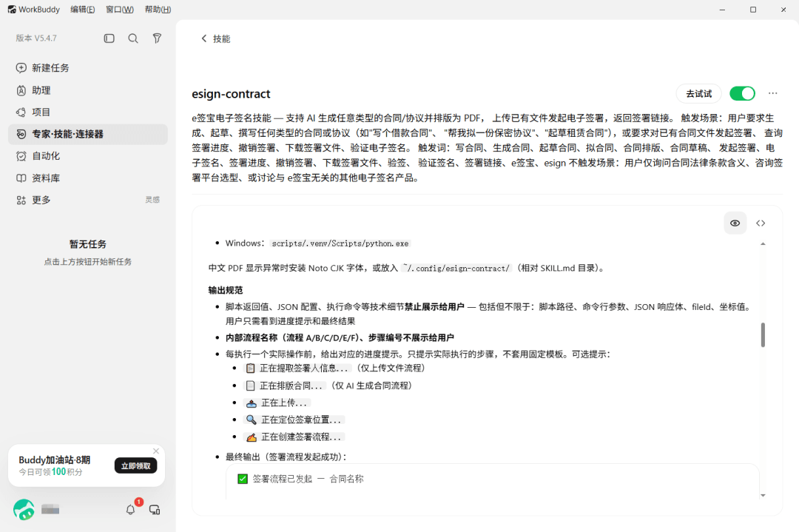Open the three-dots more options menu
The width and height of the screenshot is (799, 532).
coord(773,93)
